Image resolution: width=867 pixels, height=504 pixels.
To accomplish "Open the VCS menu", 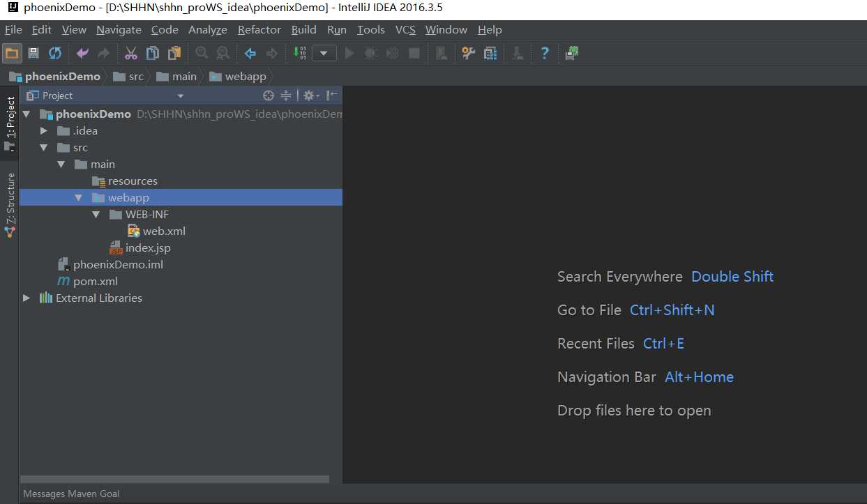I will (x=405, y=29).
